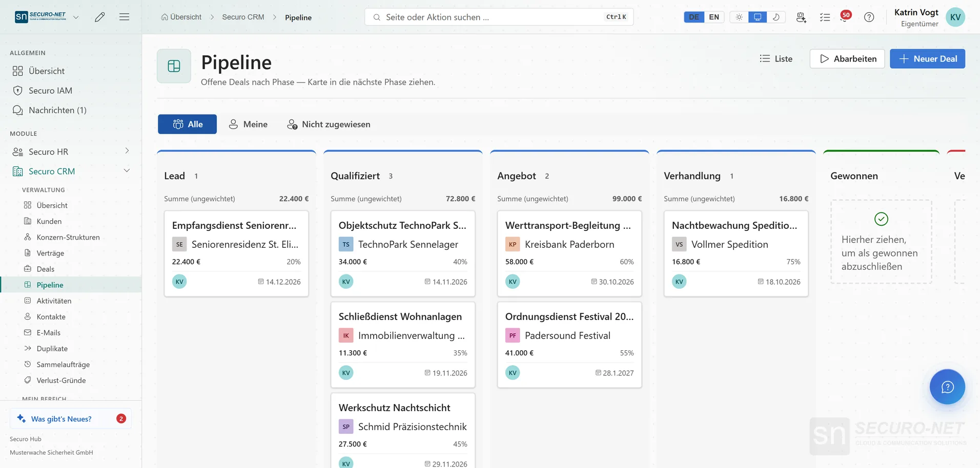Click the user contacts icon in header

click(x=801, y=17)
